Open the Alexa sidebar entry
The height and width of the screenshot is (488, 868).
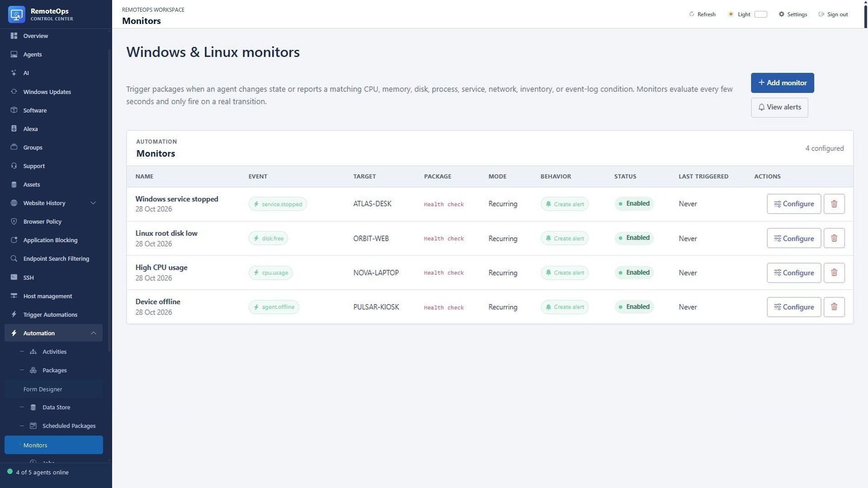[53, 129]
